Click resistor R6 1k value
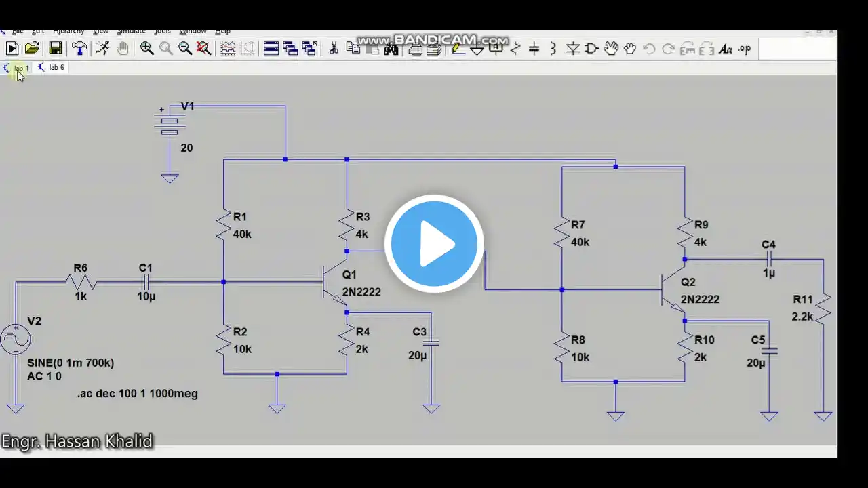Viewport: 868px width, 488px height. point(81,296)
